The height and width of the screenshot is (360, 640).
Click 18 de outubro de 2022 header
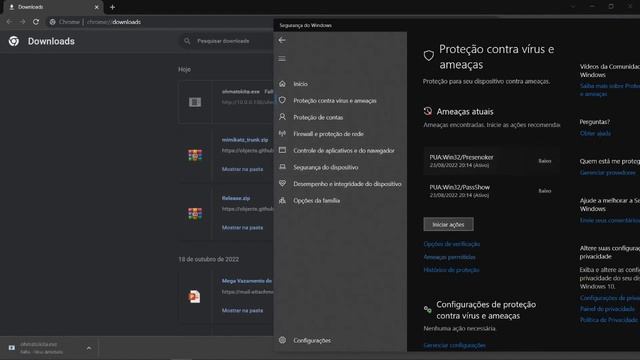(209, 259)
